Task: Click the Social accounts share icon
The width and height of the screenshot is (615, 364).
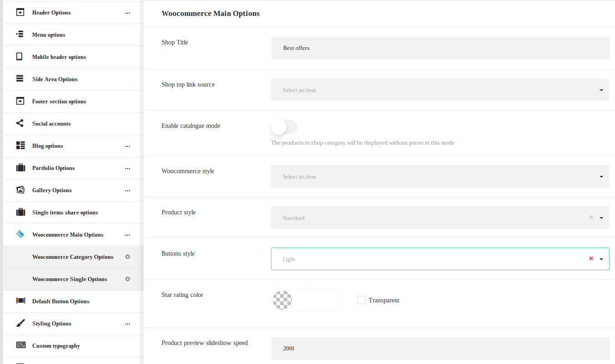Action: 20,123
